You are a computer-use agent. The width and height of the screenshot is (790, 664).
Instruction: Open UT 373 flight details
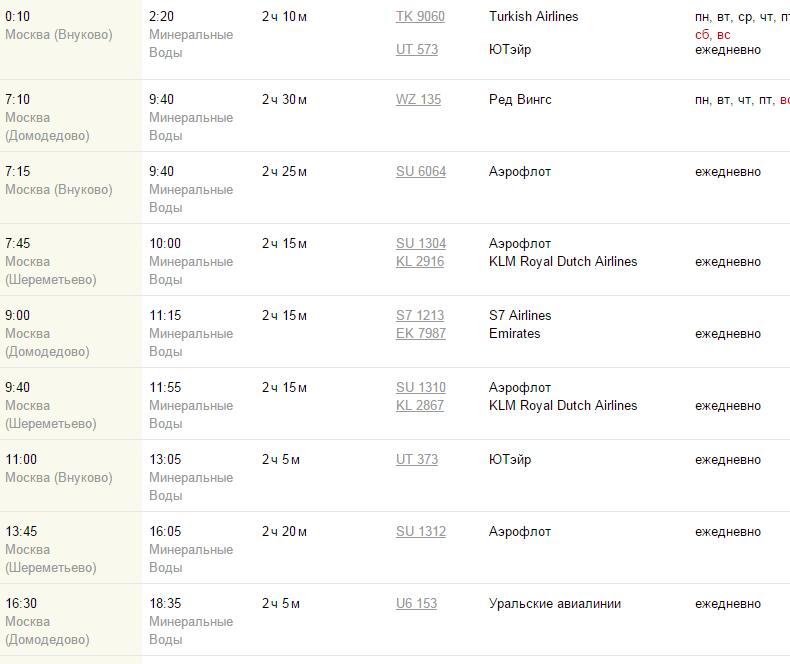pyautogui.click(x=417, y=459)
